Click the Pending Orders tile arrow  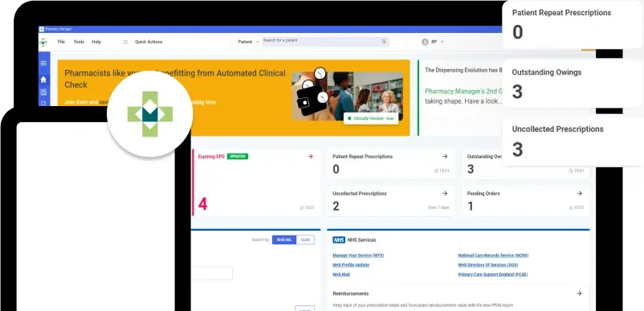[x=580, y=193]
